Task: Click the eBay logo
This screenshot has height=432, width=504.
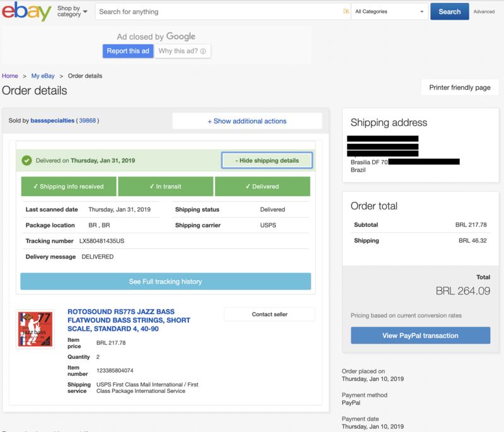Action: click(26, 11)
